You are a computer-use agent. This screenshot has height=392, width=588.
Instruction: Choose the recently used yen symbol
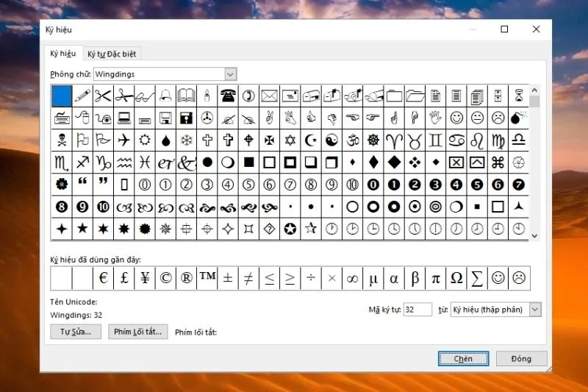(x=145, y=278)
